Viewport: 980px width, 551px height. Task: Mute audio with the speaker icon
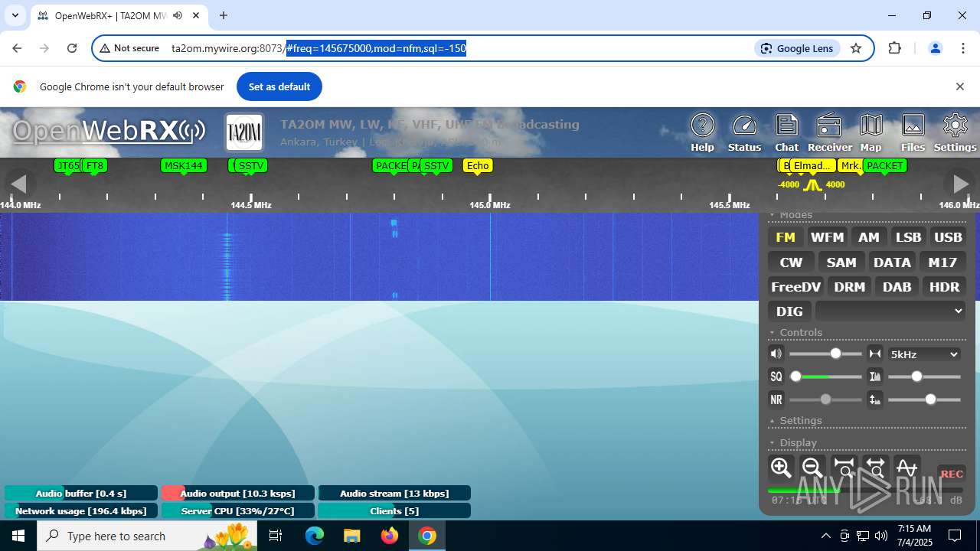coord(776,354)
